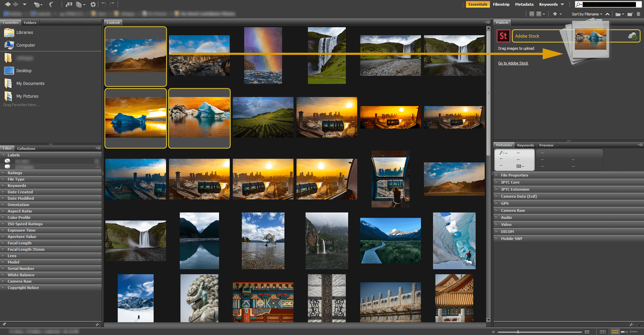Click the Create New Folder icon

(630, 14)
